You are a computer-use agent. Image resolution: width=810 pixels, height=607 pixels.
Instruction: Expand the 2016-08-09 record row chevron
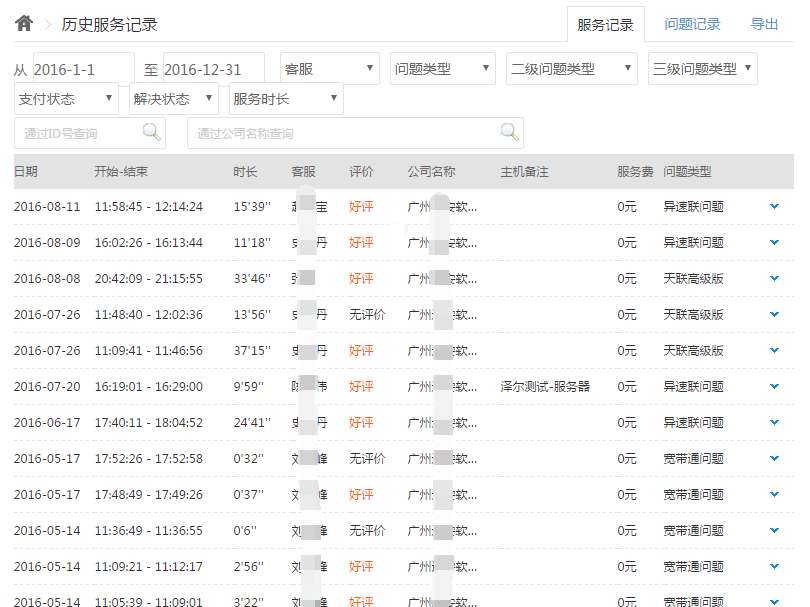(774, 242)
